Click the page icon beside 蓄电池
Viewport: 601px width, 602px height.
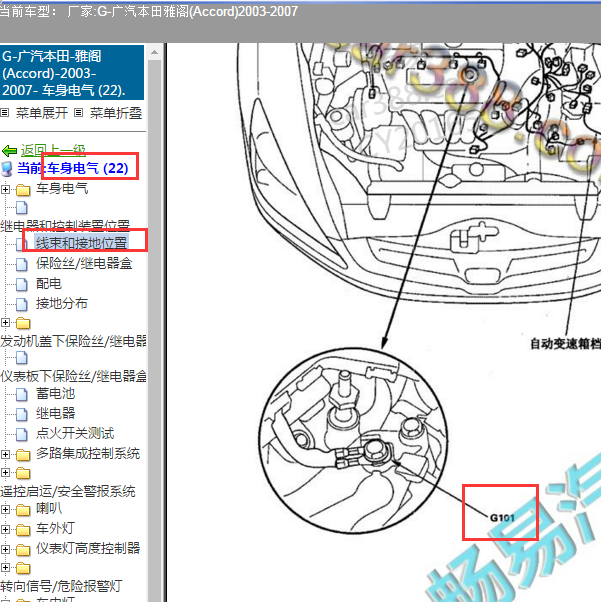click(22, 394)
